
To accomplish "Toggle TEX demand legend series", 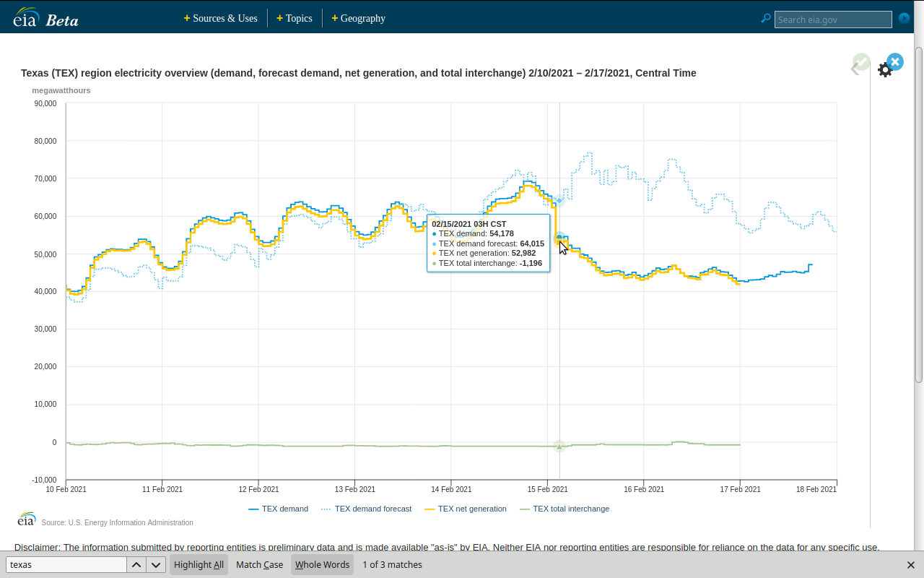I will pos(278,509).
